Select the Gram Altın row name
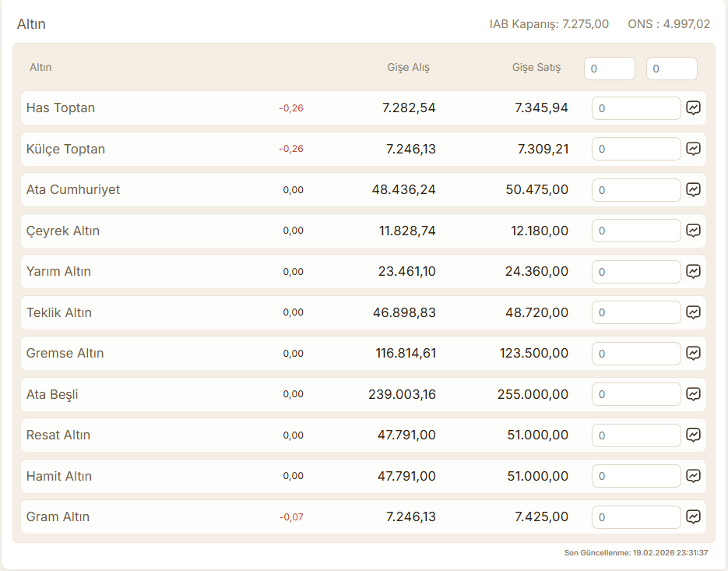The image size is (728, 571). coord(58,516)
